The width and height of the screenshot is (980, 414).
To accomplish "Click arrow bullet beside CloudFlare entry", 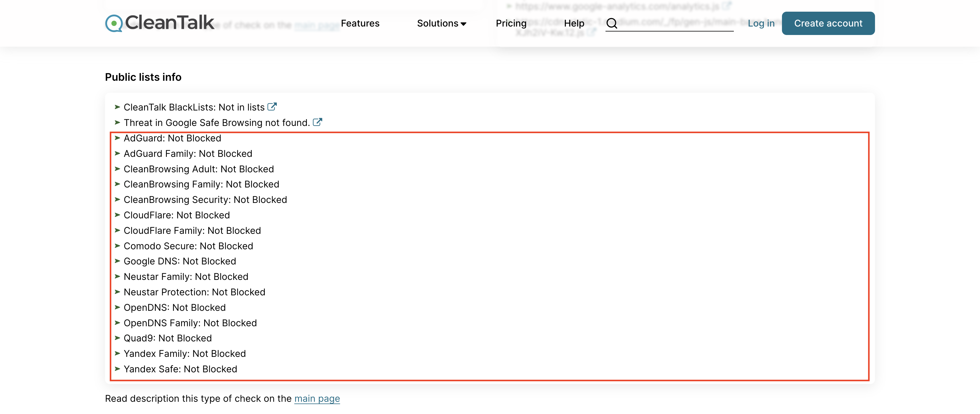I will click(117, 215).
